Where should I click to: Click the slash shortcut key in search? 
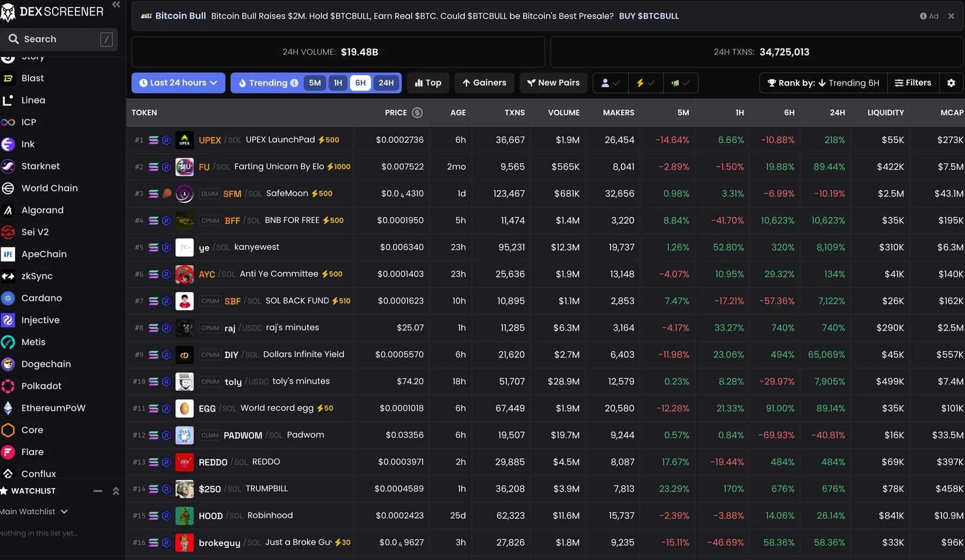[107, 39]
